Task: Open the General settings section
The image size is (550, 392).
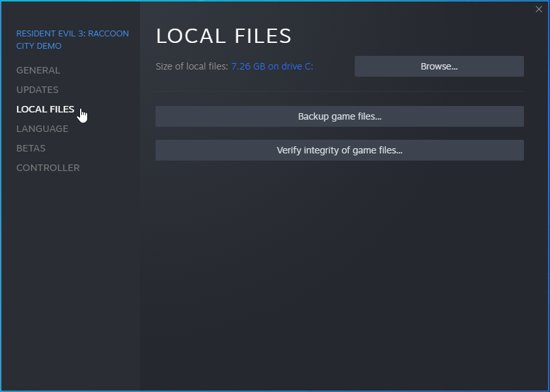Action: click(38, 70)
